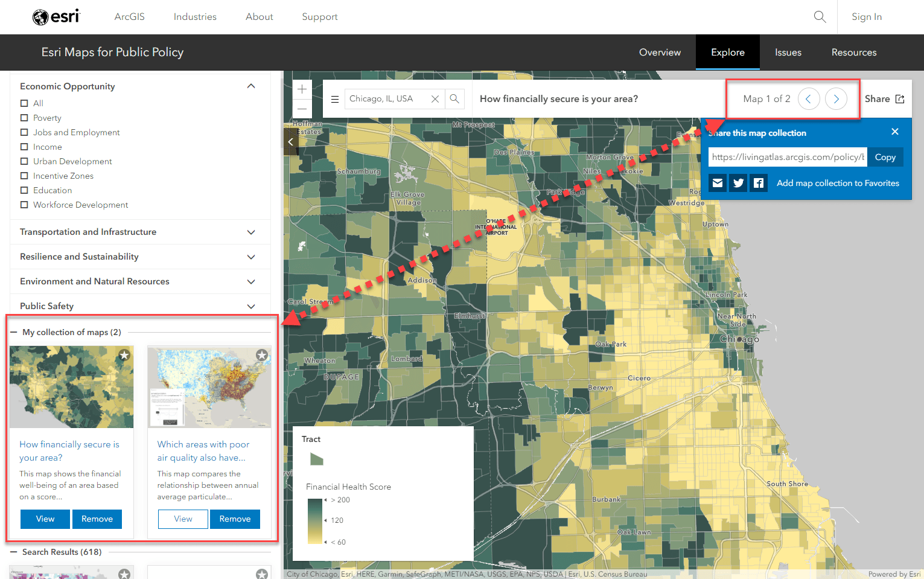
Task: View the air quality map
Action: point(183,519)
